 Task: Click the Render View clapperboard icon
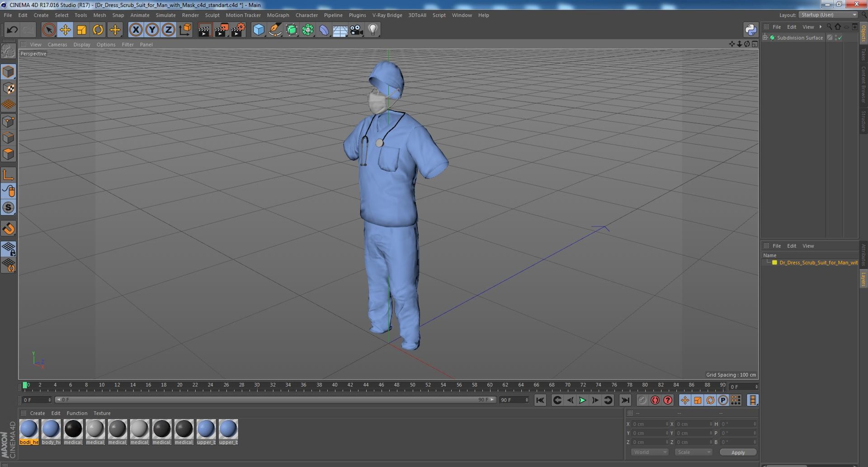click(x=204, y=30)
